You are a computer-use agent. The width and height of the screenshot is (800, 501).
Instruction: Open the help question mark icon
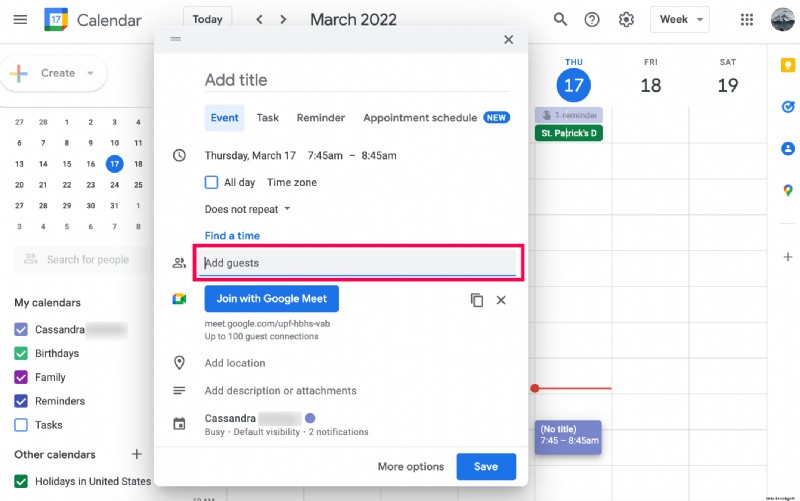click(x=592, y=20)
